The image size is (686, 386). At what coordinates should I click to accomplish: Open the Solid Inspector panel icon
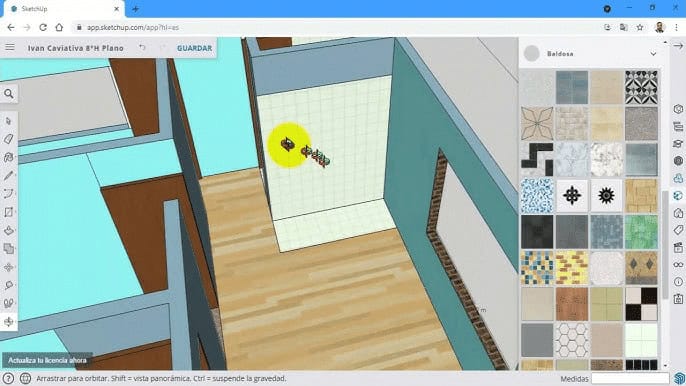pos(678,299)
